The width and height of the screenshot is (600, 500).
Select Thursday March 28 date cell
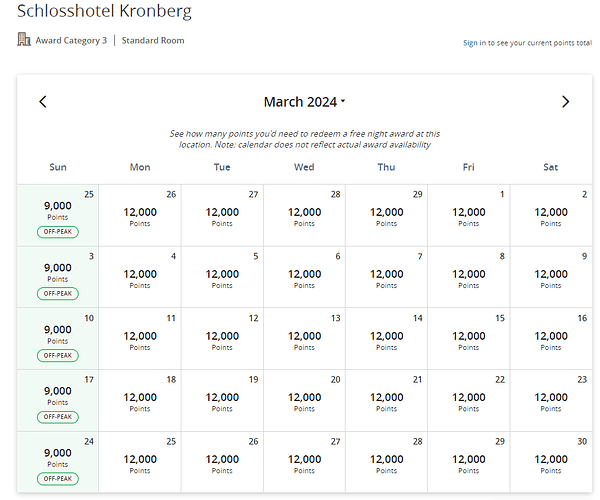click(x=386, y=462)
